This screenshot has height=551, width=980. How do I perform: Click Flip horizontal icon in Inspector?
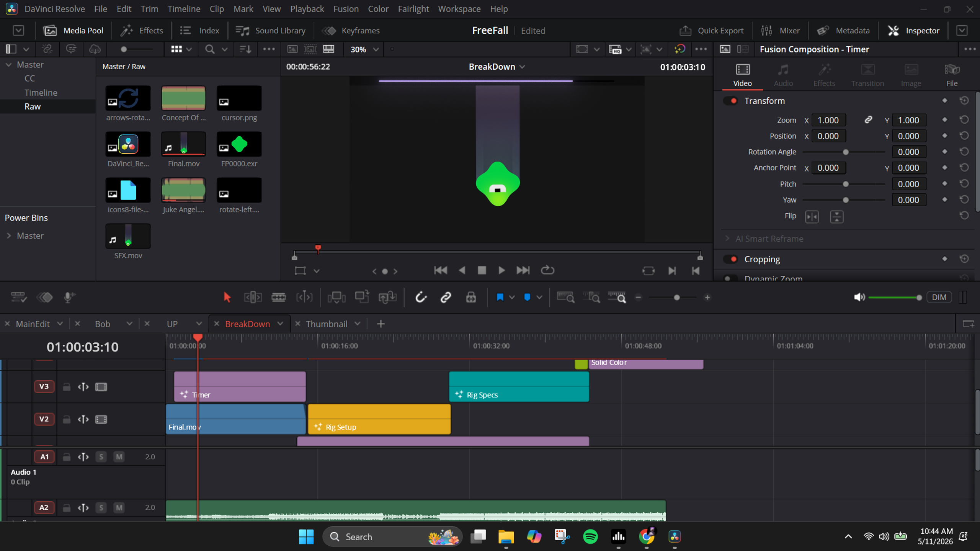tap(812, 217)
